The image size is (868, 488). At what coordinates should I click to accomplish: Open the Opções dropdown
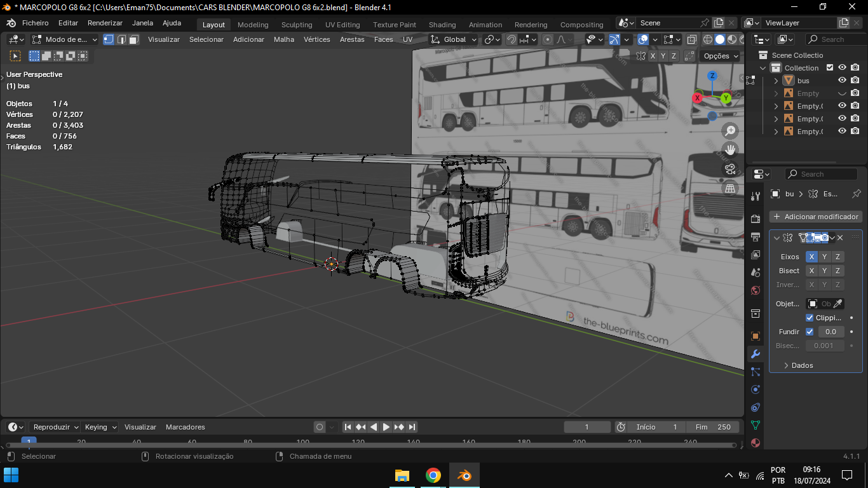721,56
